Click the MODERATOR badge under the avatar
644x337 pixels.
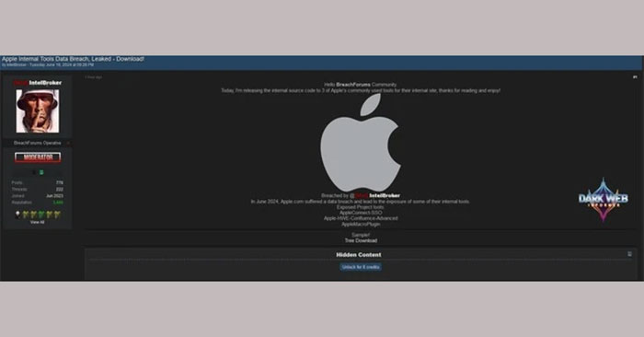point(38,157)
